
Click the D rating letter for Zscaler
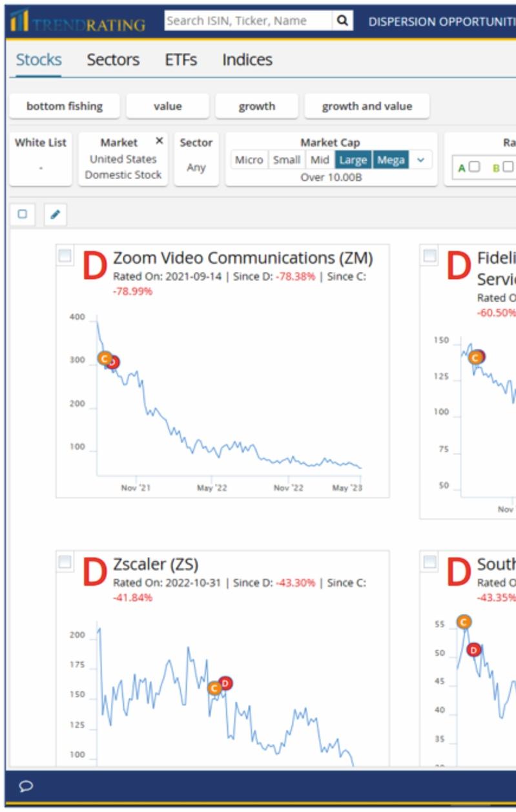coord(94,573)
